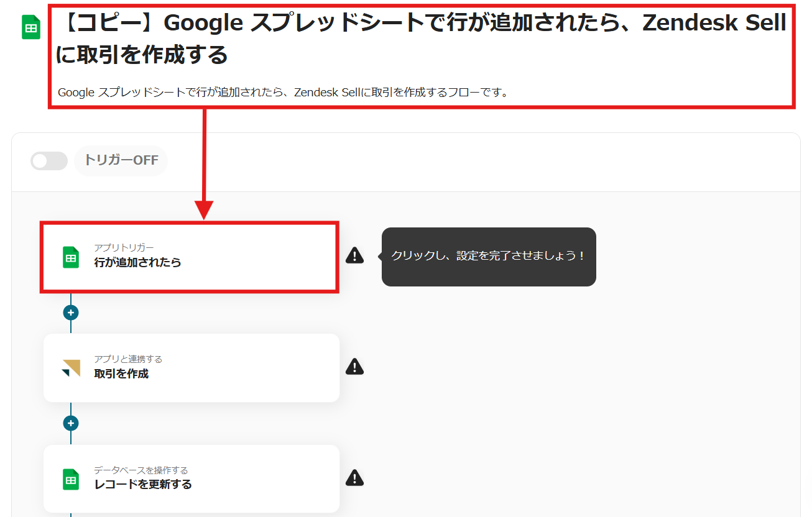This screenshot has height=517, width=812.
Task: Click the warning icon next to レコードを更新する
Action: tap(354, 478)
